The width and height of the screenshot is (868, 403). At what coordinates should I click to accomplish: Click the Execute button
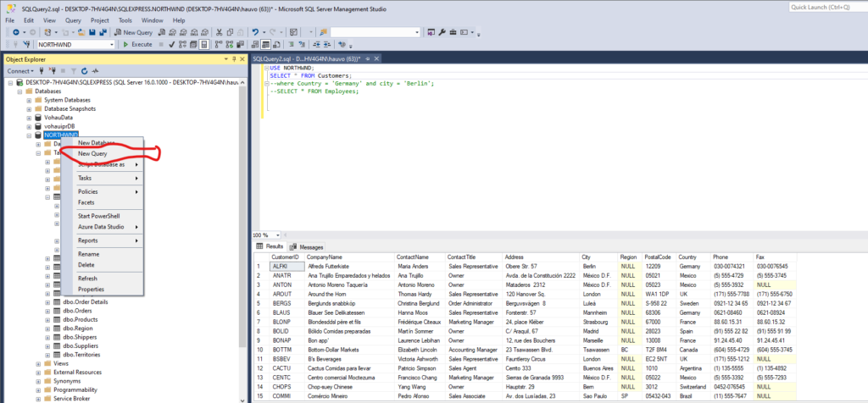pyautogui.click(x=137, y=44)
